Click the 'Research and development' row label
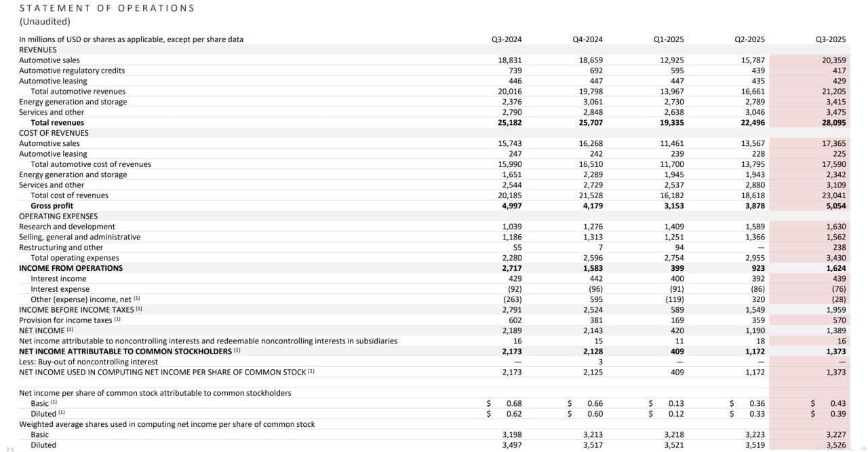The height and width of the screenshot is (452, 868). coord(67,227)
